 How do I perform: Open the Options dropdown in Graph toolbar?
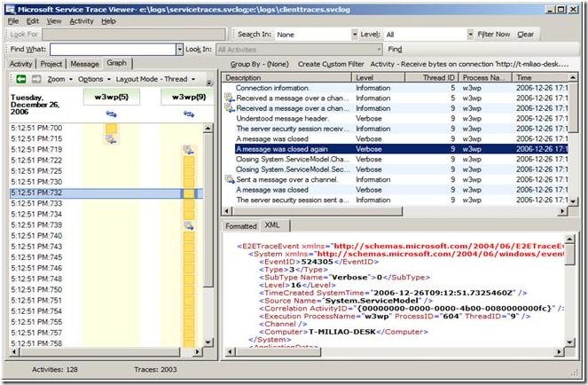tap(94, 79)
